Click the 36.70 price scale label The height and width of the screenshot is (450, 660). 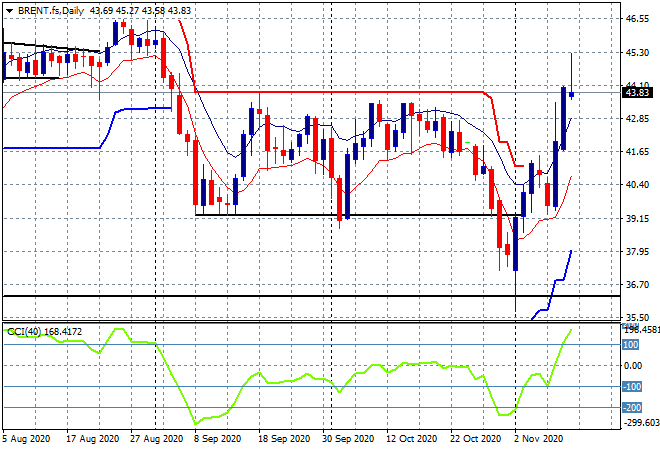[637, 285]
